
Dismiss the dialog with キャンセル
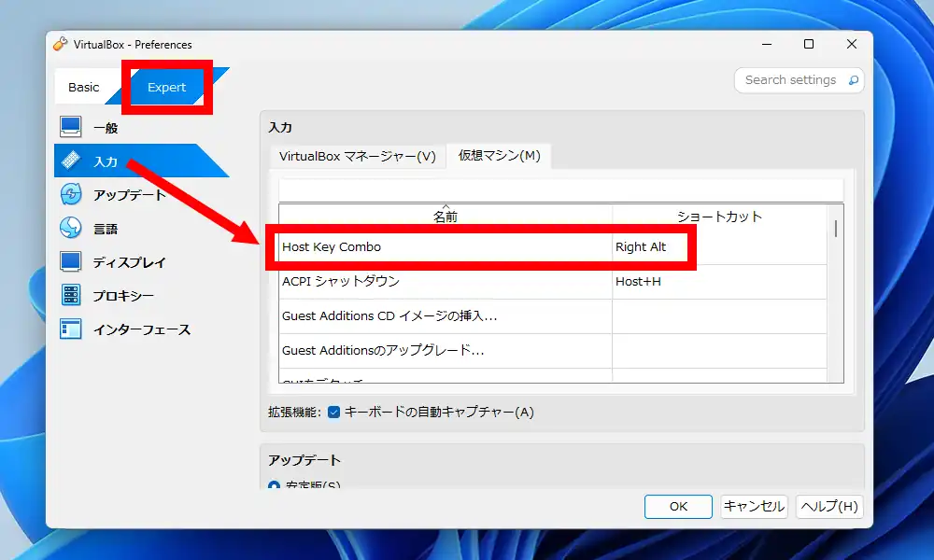click(753, 507)
